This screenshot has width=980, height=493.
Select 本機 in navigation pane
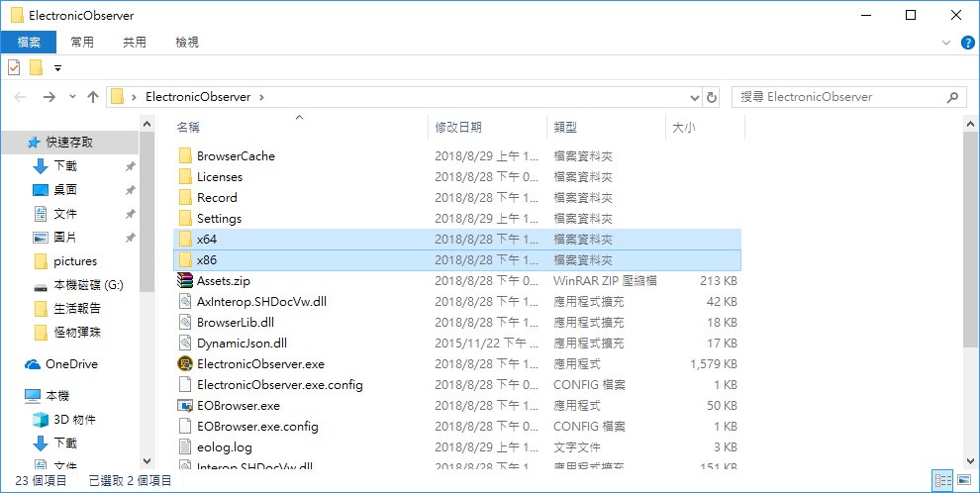pos(57,396)
